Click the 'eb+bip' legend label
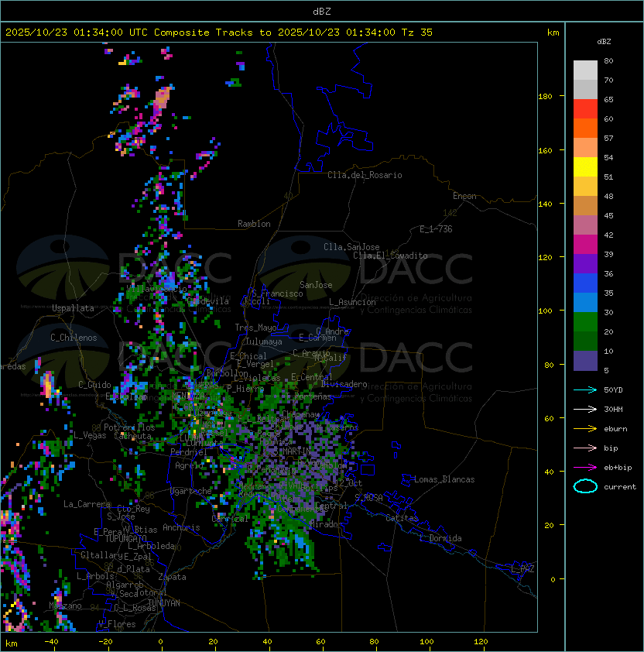This screenshot has height=652, width=644. click(x=618, y=468)
